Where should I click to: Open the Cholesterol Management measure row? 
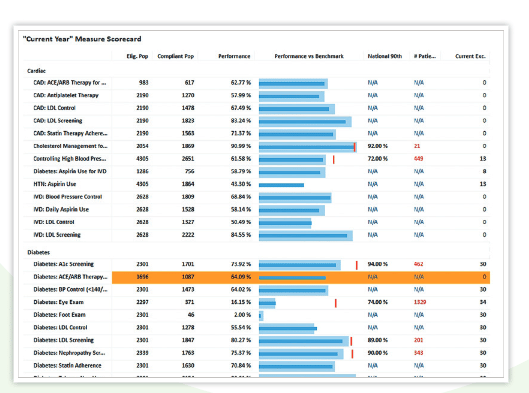coord(256,146)
